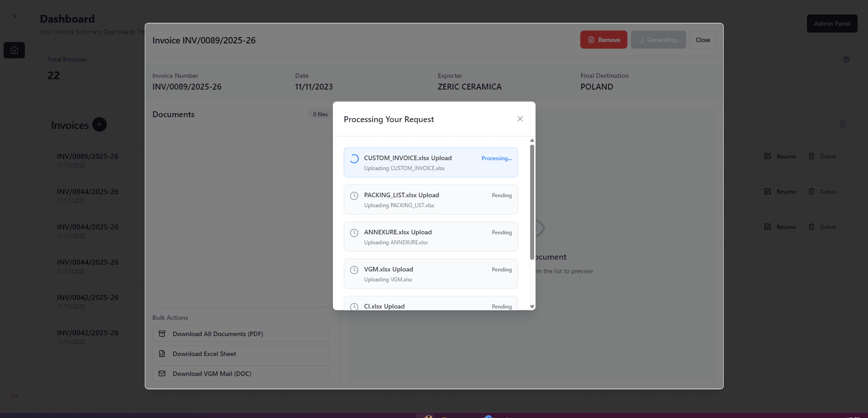Click the spreadsheet icon beside Download Excel Sheet

(162, 354)
